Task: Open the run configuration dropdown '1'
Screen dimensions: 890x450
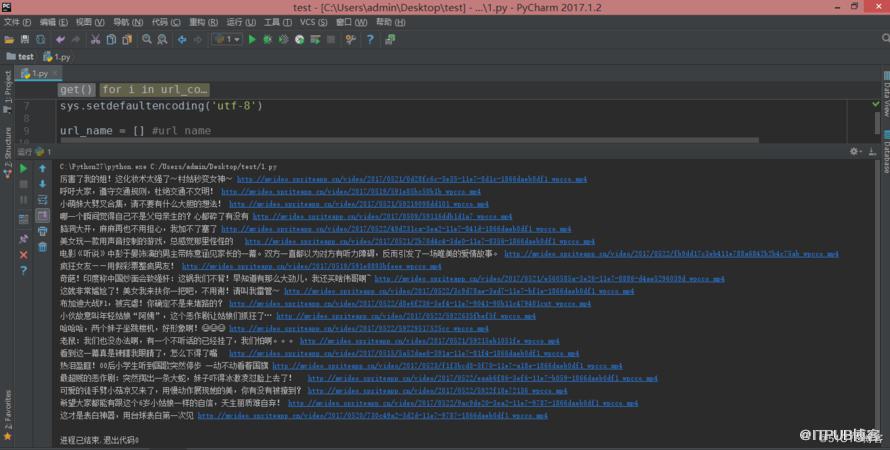Action: (227, 39)
